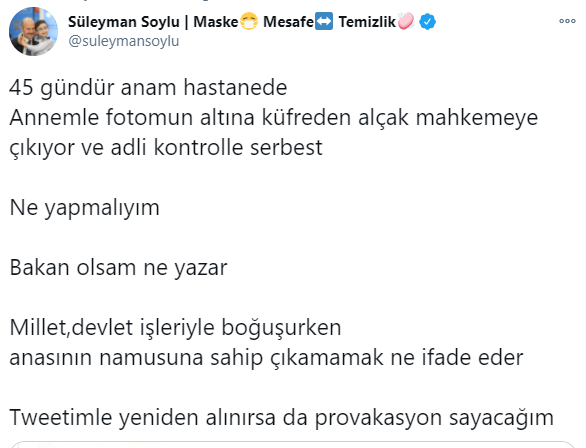586x448 pixels.
Task: Click the face mask emoji after Maske
Action: coord(249,21)
